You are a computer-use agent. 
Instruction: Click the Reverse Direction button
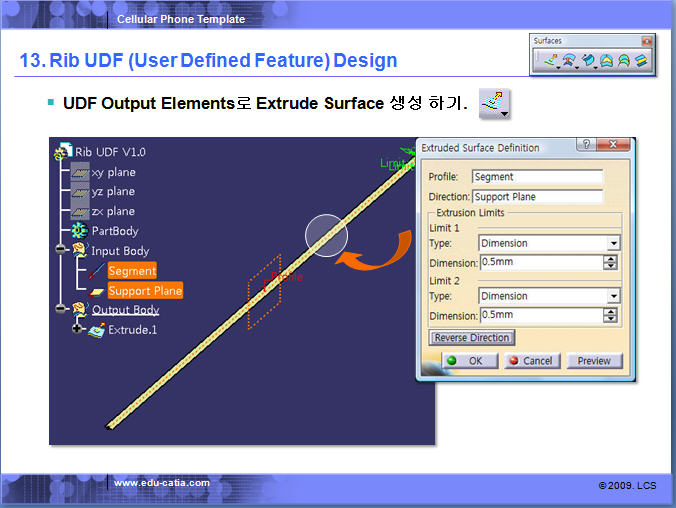tap(472, 338)
